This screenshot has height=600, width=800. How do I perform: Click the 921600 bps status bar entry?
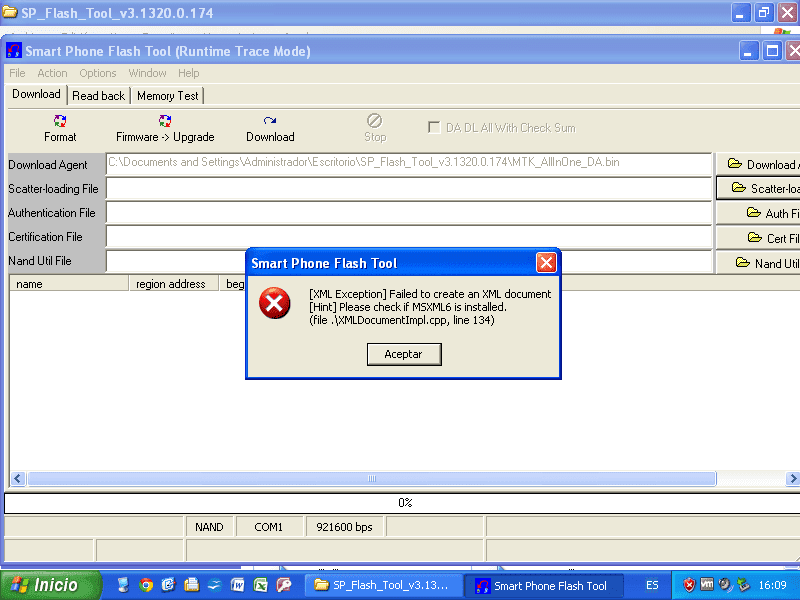click(x=344, y=527)
